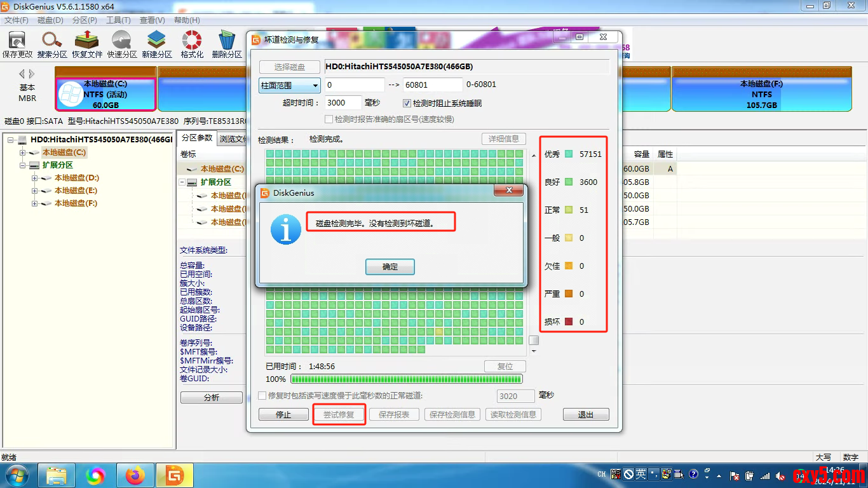The height and width of the screenshot is (488, 868).
Task: Open Firefox from the taskbar
Action: [x=135, y=475]
